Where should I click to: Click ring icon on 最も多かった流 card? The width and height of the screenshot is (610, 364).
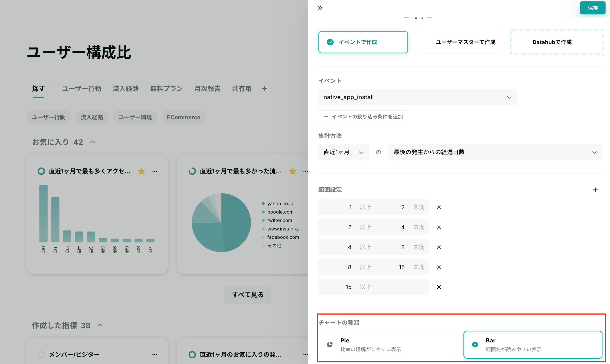[192, 171]
